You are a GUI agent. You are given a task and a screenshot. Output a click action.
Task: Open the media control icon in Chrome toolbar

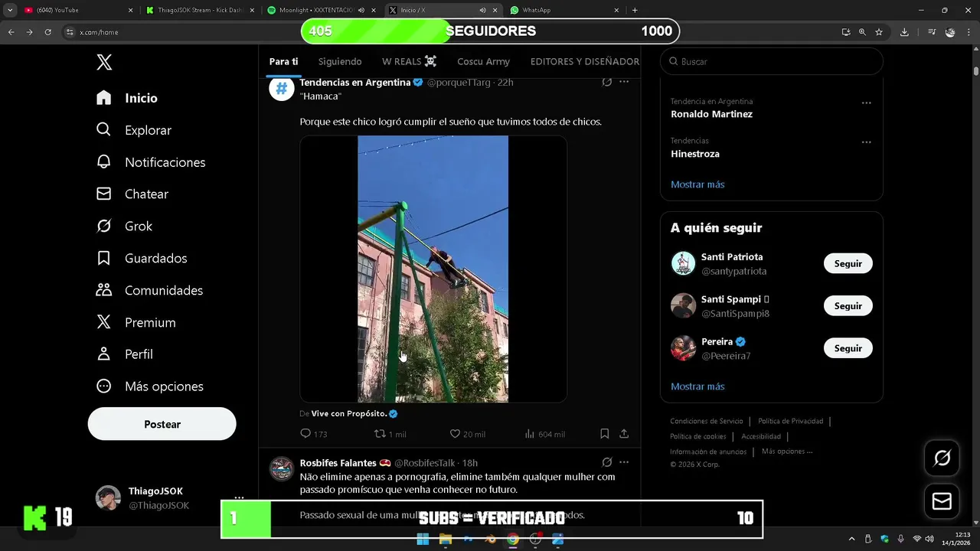(932, 32)
